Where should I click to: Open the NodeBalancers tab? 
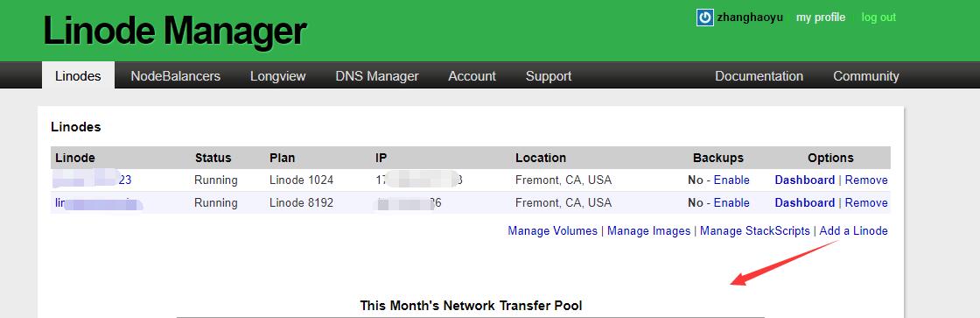[176, 76]
